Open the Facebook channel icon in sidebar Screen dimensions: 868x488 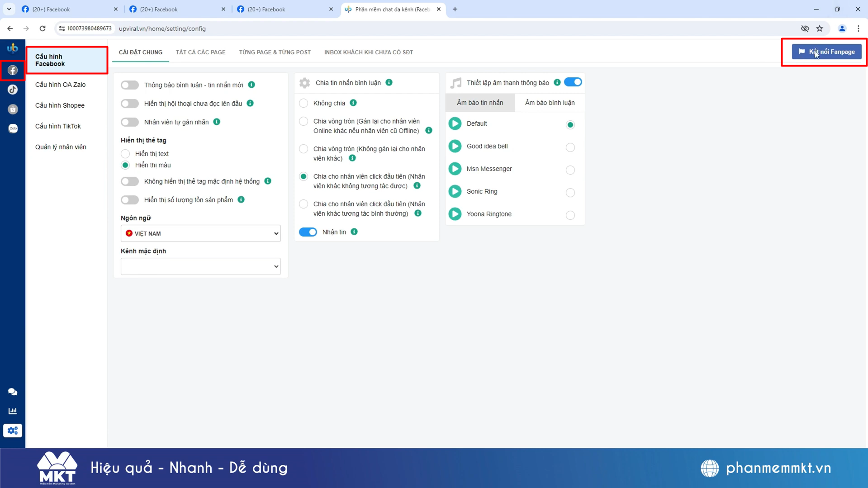click(13, 71)
